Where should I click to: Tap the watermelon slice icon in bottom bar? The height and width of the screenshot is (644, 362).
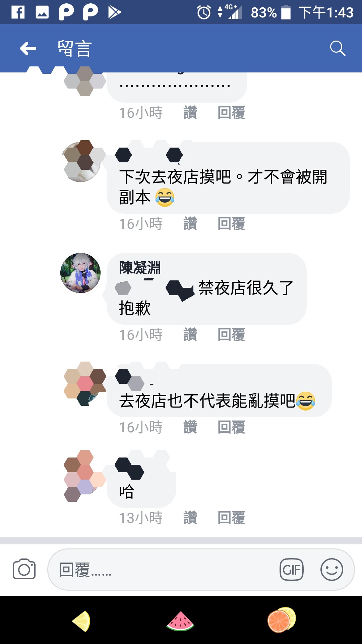[180, 621]
